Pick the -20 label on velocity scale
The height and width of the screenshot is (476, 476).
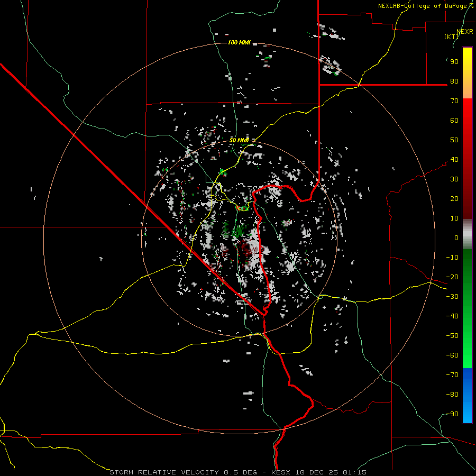pyautogui.click(x=452, y=277)
